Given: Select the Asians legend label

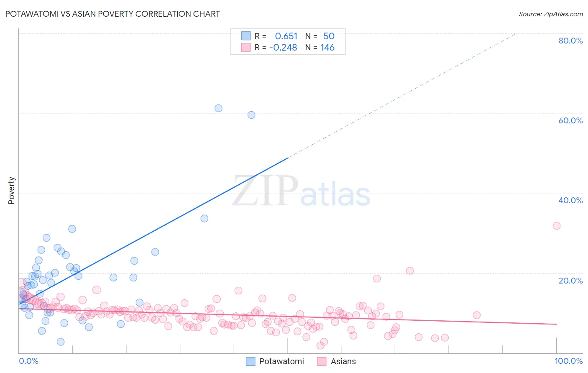Looking at the screenshot, I should point(343,361).
